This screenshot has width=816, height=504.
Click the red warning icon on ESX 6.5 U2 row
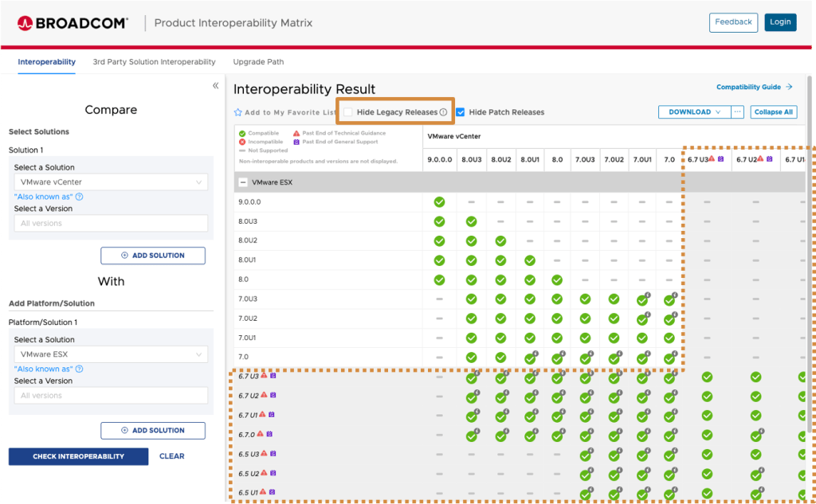tap(264, 473)
